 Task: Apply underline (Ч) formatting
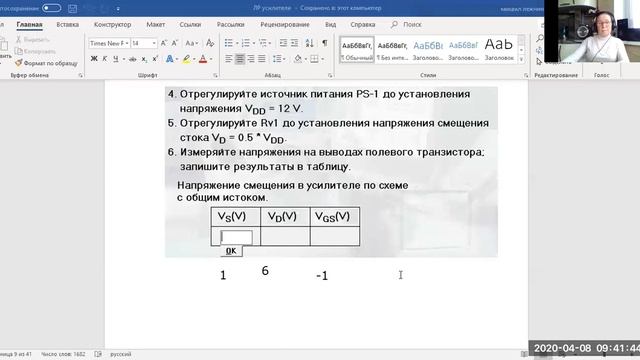(116, 59)
